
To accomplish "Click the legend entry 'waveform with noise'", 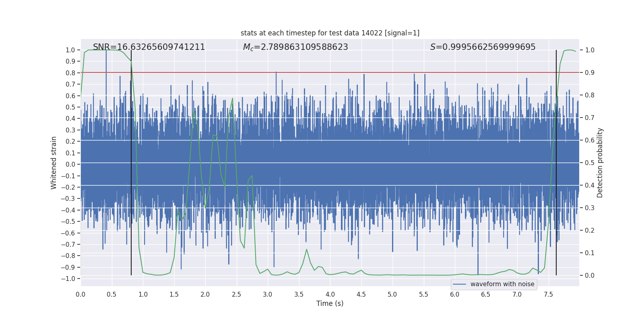I will tap(502, 284).
